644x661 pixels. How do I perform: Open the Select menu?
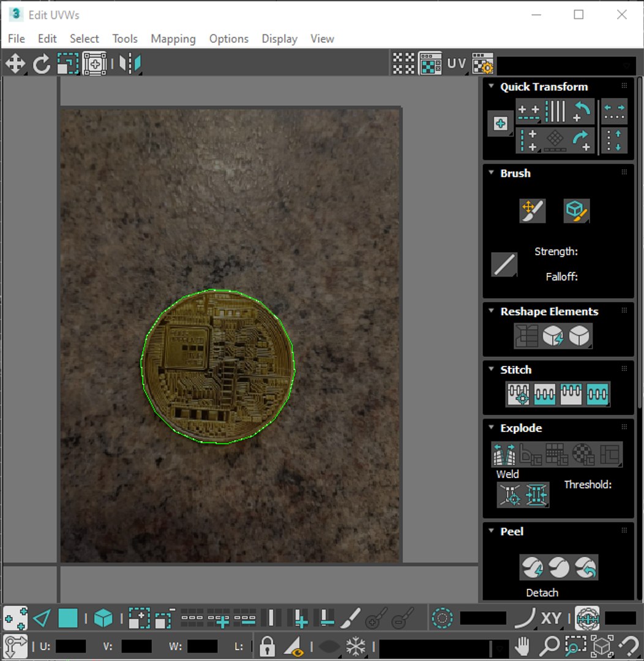click(84, 39)
